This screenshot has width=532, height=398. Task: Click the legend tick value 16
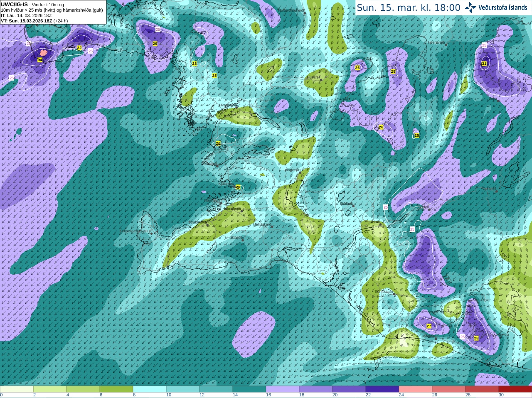coord(268,395)
